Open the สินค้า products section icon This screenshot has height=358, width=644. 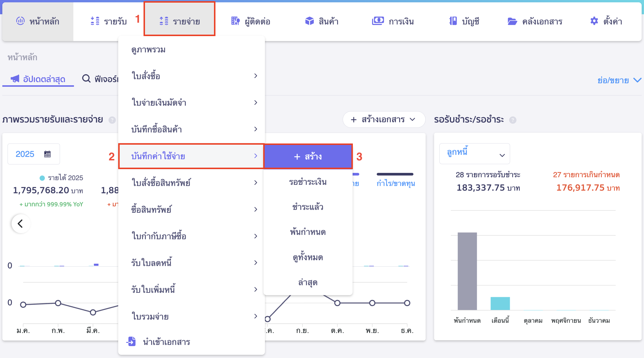coord(309,21)
